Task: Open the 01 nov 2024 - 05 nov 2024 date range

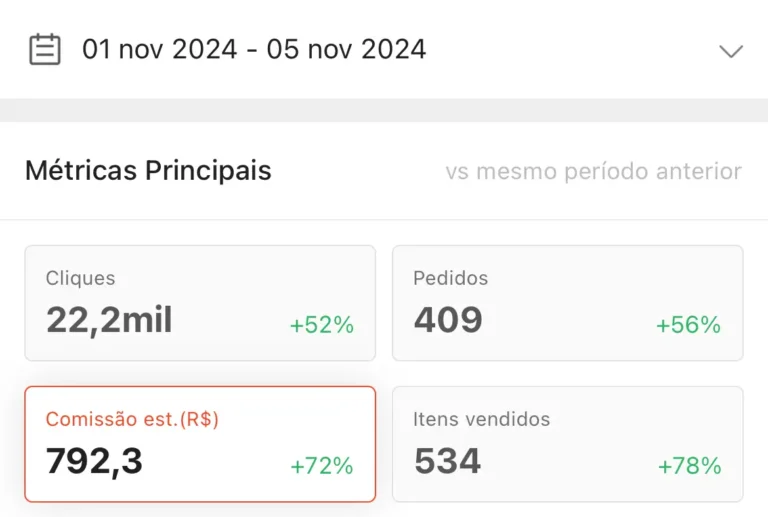Action: [254, 49]
